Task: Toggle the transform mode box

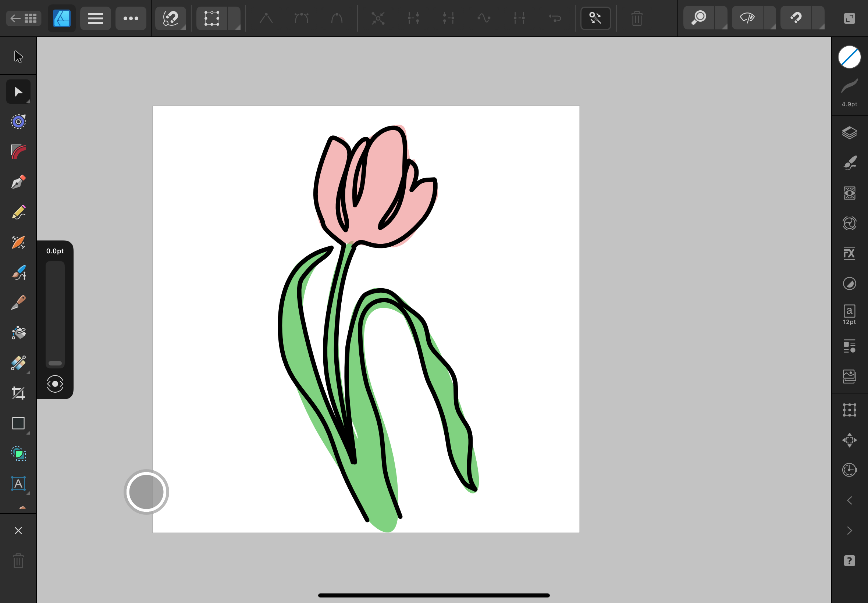Action: pos(212,18)
